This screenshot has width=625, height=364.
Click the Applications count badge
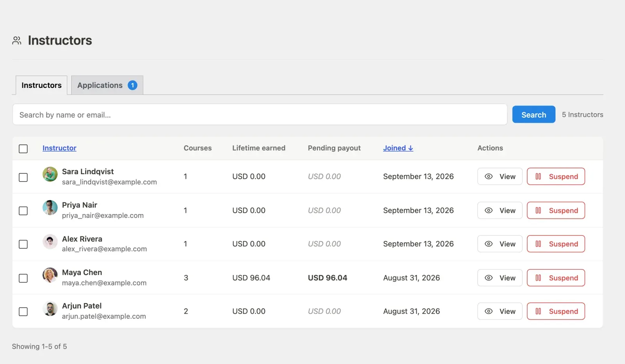(x=132, y=85)
